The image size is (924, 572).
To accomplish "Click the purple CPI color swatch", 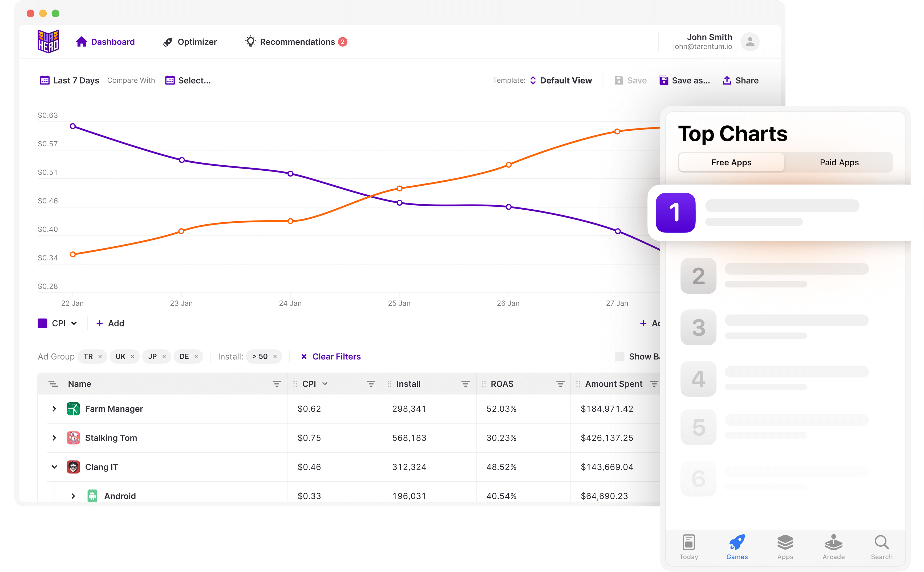I will 42,323.
